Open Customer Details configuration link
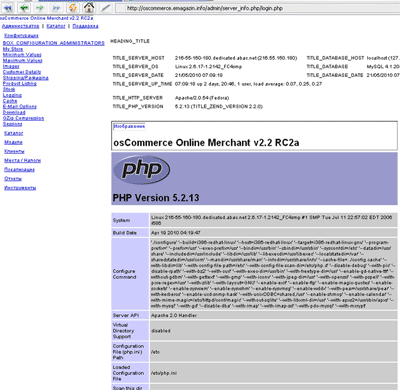This screenshot has width=400, height=390. tap(22, 72)
